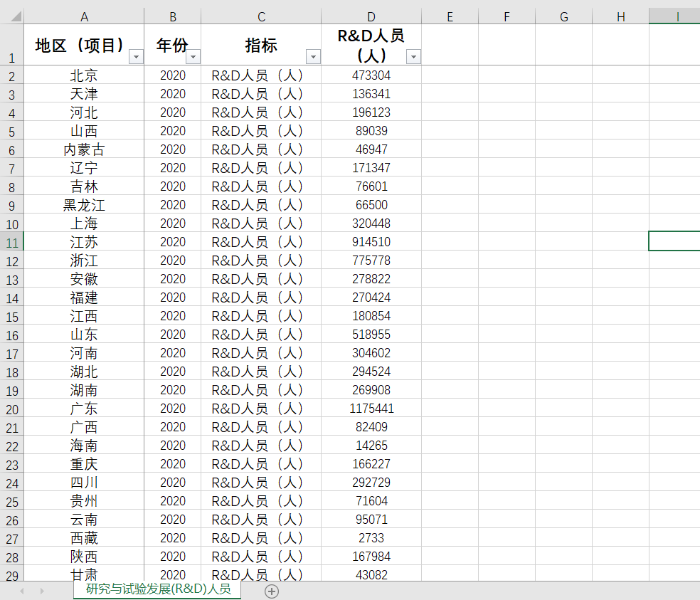Image resolution: width=700 pixels, height=600 pixels.
Task: Select row number 11
Action: 11,242
